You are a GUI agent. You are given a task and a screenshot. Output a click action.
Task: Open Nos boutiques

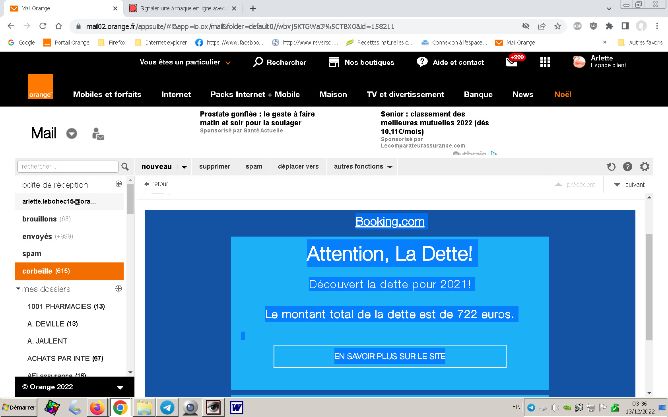(361, 62)
